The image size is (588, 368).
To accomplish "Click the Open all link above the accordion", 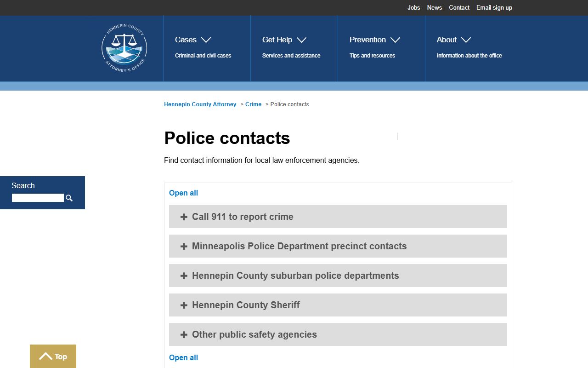I will pos(184,193).
